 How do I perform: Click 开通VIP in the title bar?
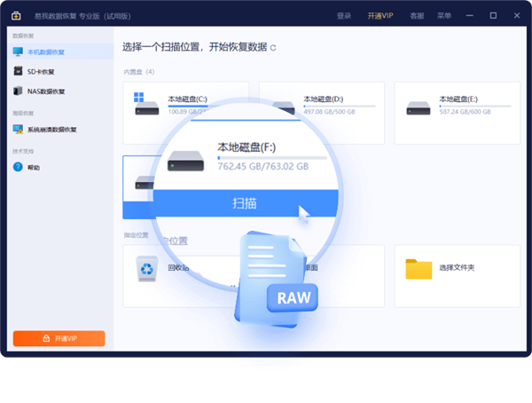coord(380,16)
